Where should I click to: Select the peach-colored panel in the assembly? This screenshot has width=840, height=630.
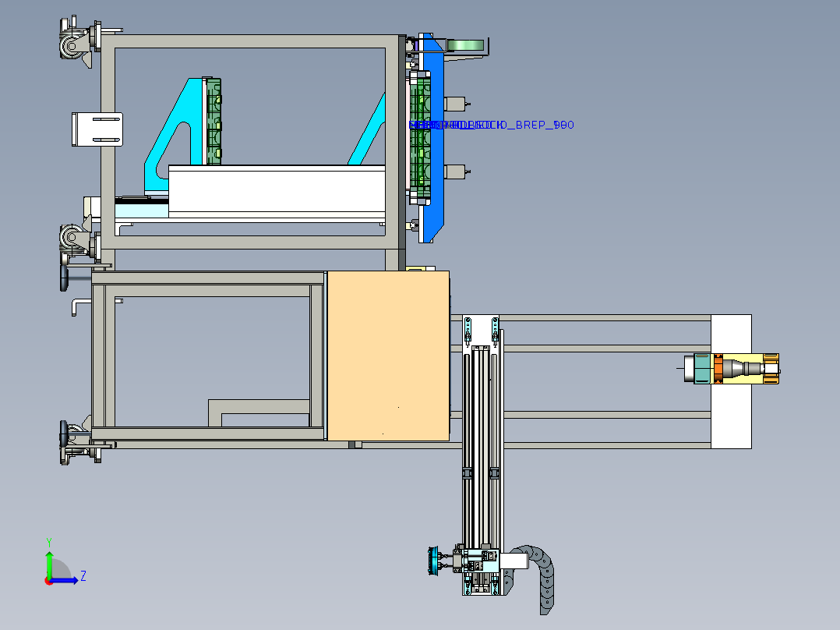(388, 356)
